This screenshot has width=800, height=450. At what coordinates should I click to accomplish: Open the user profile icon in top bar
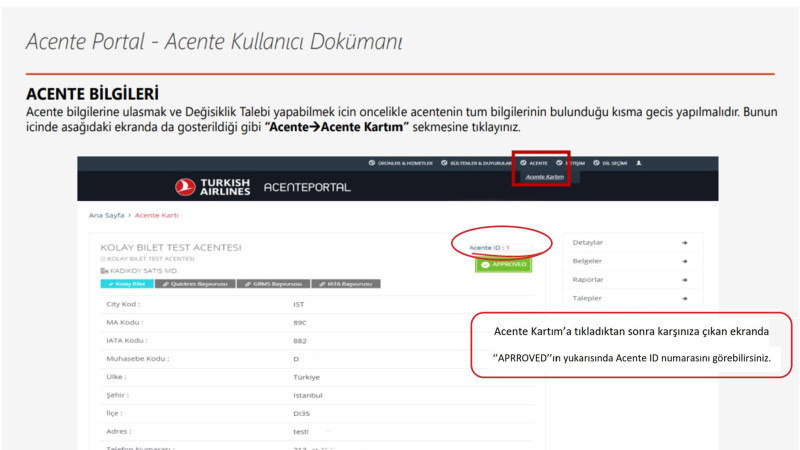pos(638,163)
